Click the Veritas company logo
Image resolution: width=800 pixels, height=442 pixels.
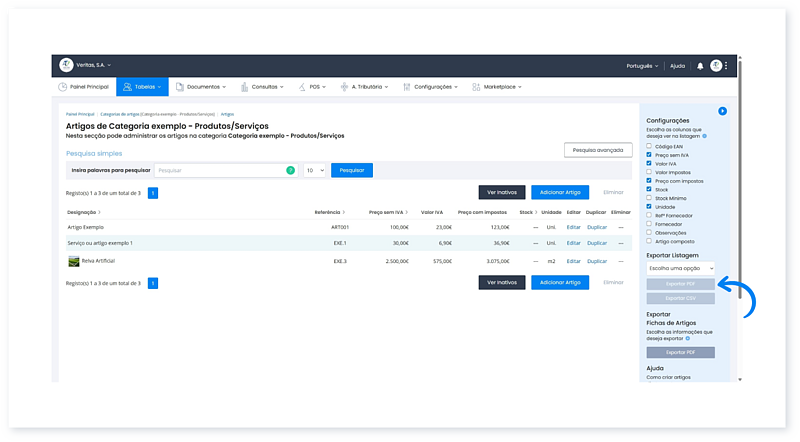66,65
